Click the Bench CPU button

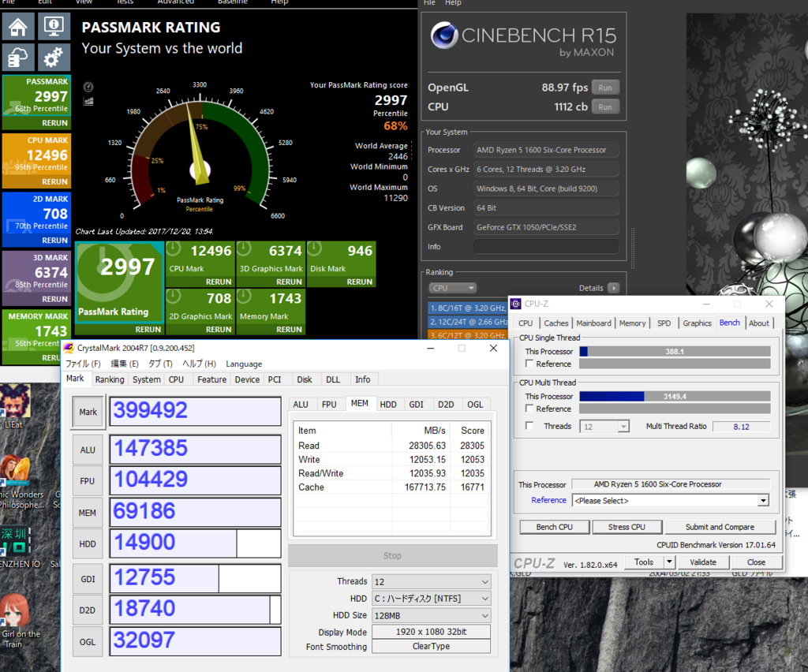click(x=555, y=527)
